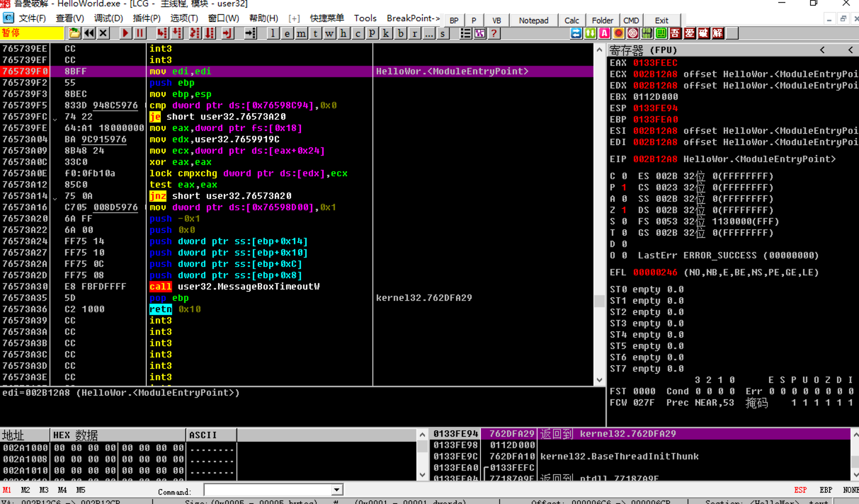Click the VB breakpoint button

[x=497, y=21]
